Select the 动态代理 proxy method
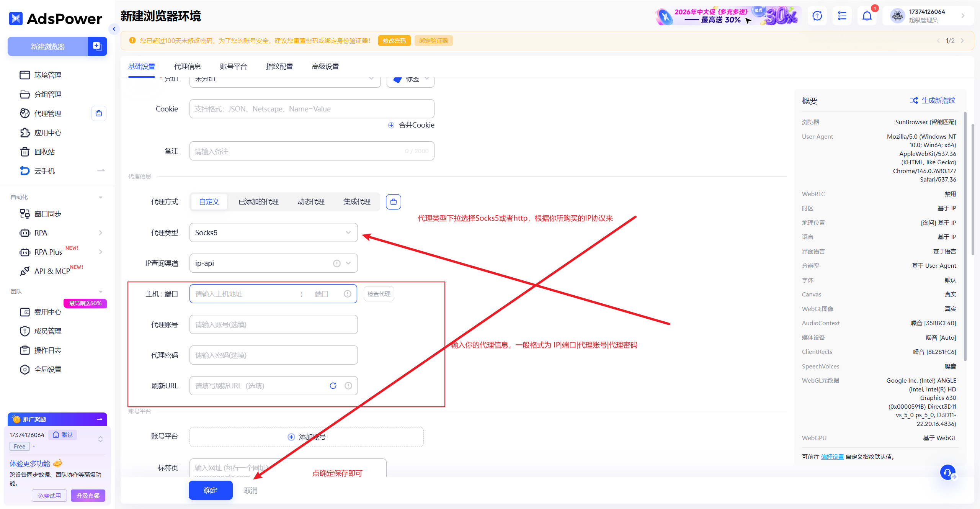This screenshot has width=980, height=509. tap(311, 202)
